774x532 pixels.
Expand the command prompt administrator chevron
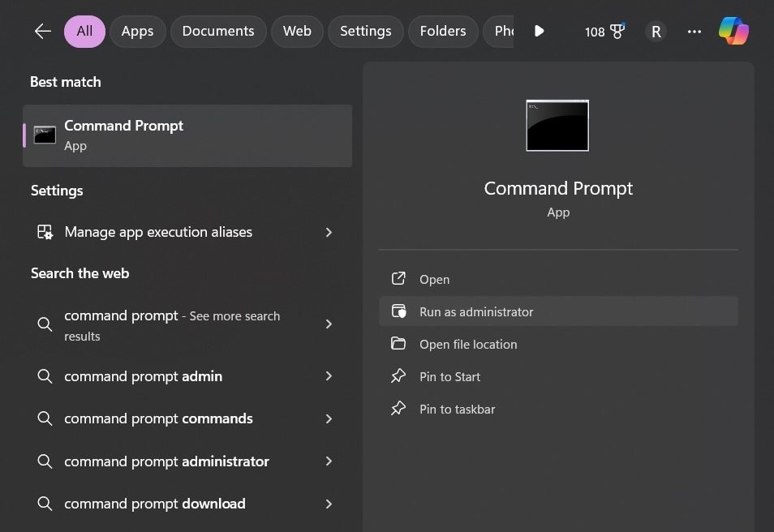pyautogui.click(x=329, y=461)
